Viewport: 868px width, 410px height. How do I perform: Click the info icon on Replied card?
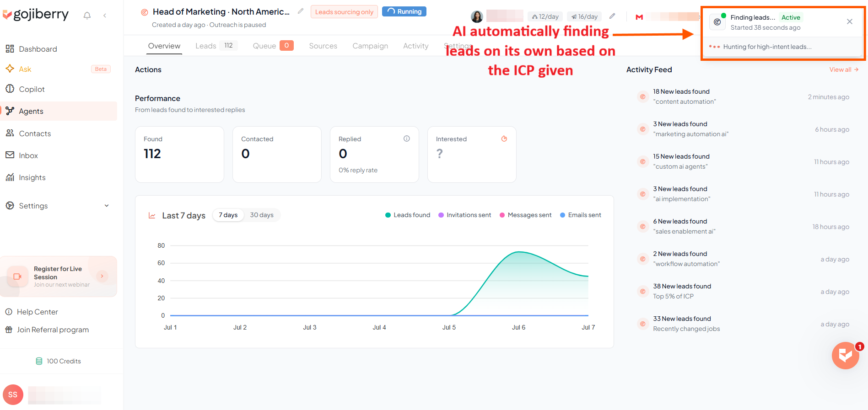(x=407, y=138)
